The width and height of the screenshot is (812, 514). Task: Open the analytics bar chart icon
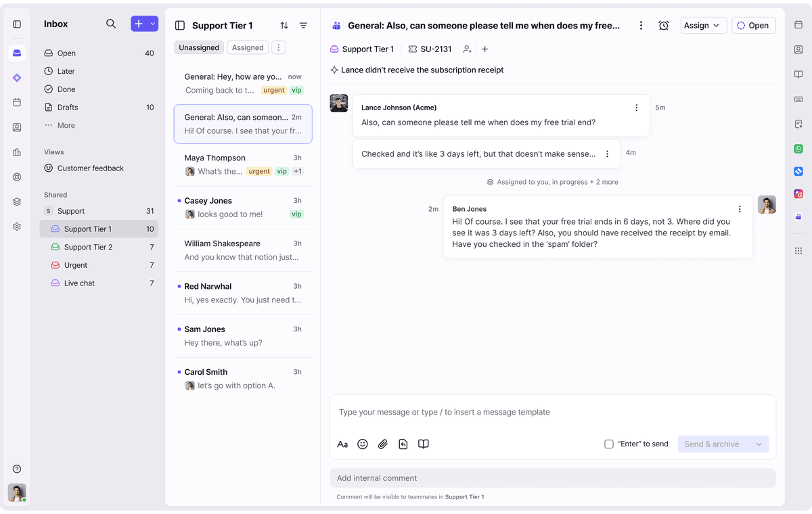(17, 152)
